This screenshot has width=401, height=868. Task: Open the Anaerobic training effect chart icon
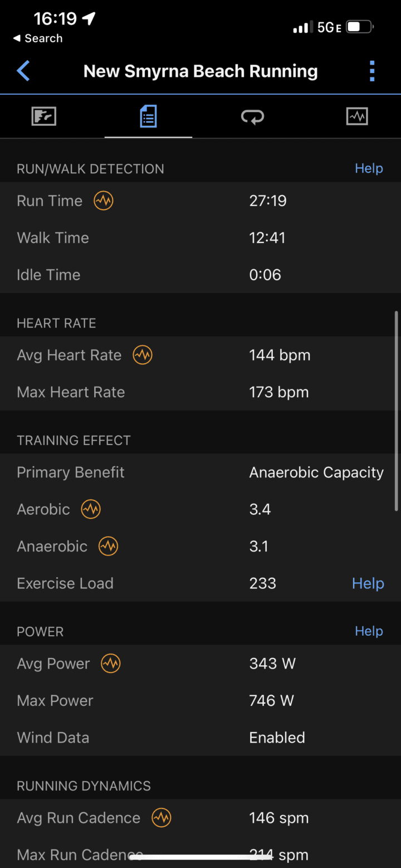point(108,547)
